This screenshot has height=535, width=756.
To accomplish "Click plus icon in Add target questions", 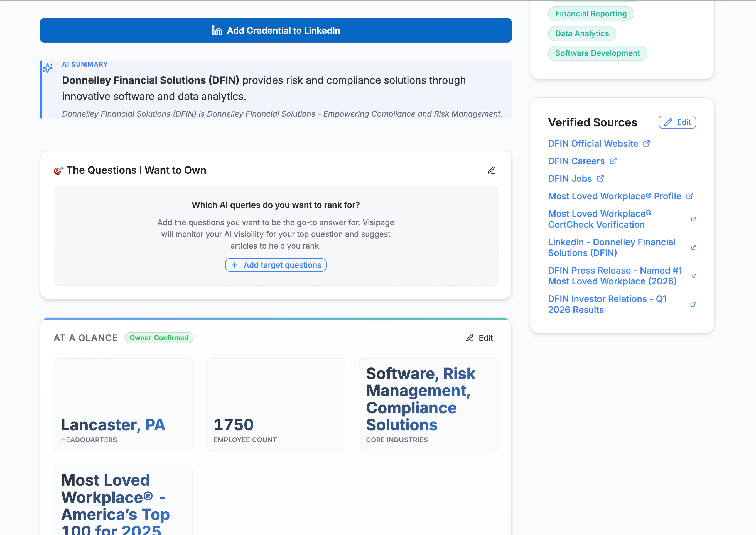I will [x=235, y=265].
